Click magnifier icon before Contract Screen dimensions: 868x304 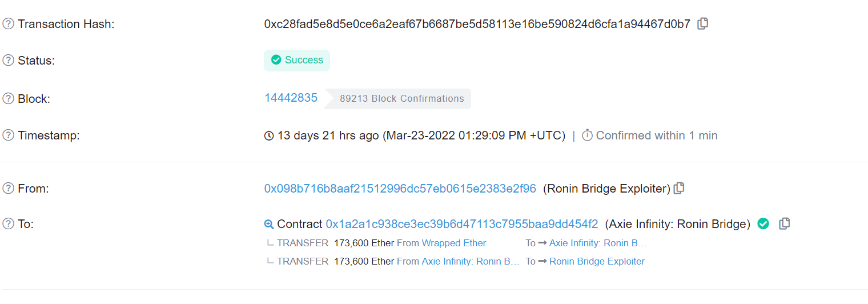point(269,224)
